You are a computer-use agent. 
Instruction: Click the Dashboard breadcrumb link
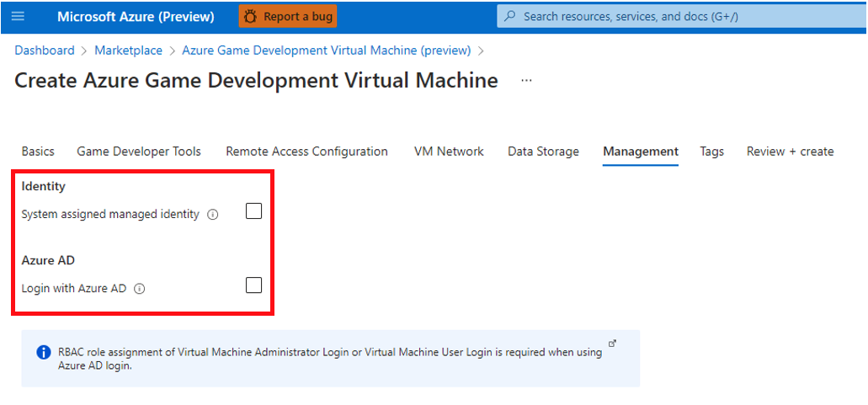pyautogui.click(x=45, y=51)
